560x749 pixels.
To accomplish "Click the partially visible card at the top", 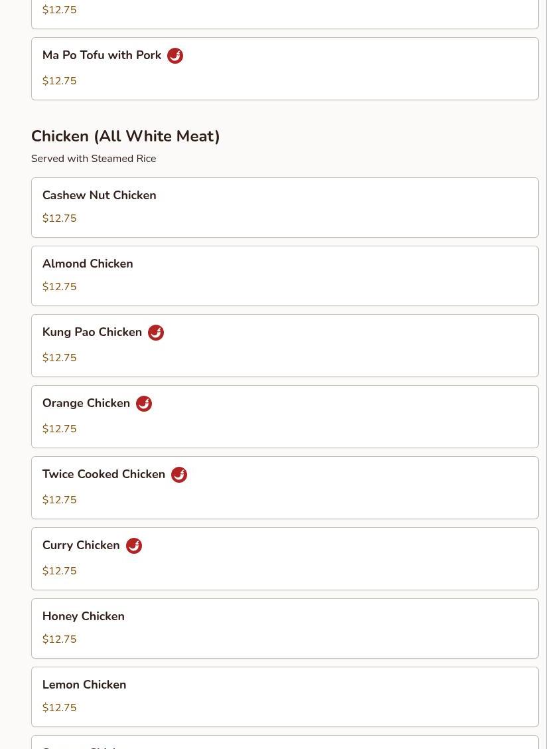I will coord(285,15).
